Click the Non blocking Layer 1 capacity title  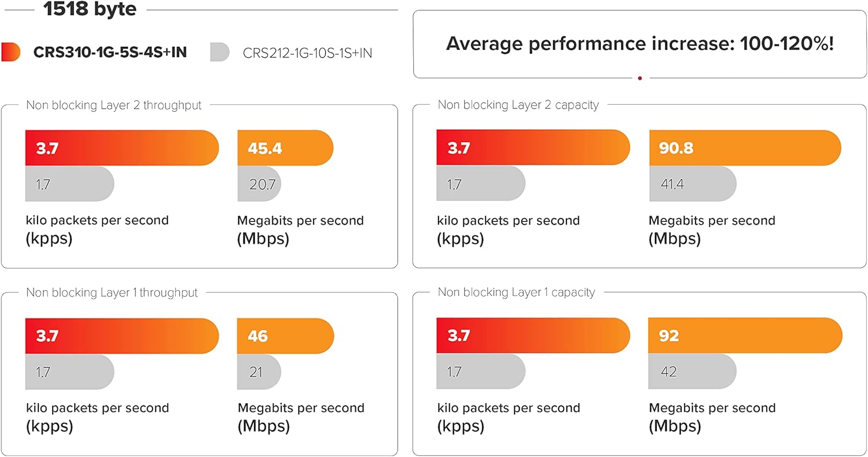516,293
